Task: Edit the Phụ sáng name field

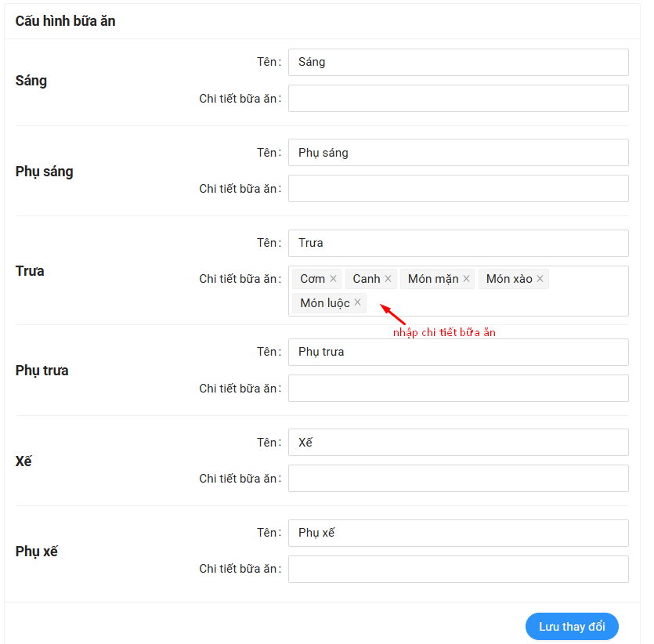Action: [458, 153]
